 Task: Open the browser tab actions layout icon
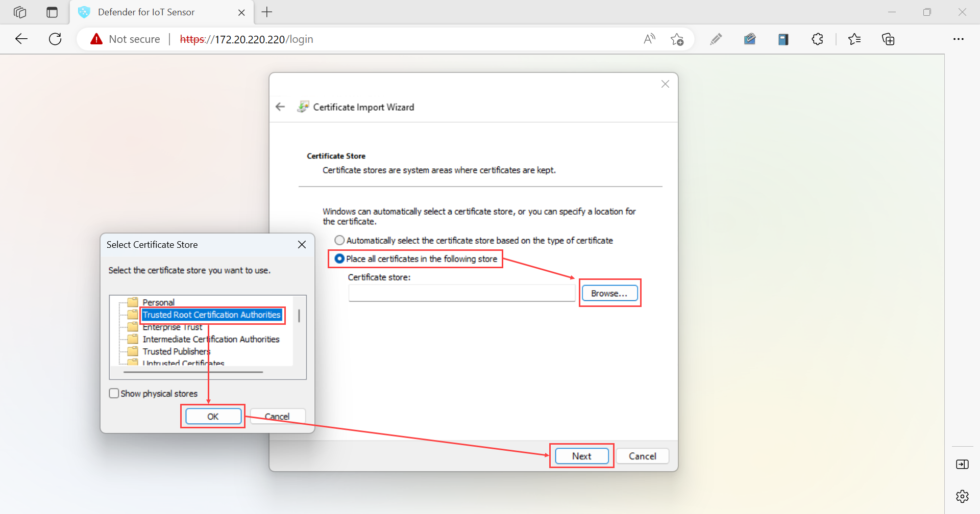[52, 12]
